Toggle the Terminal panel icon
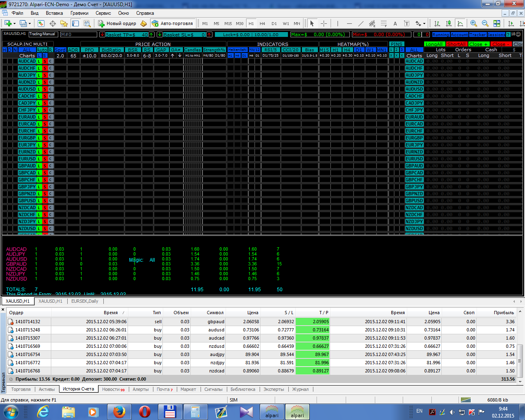 [75, 23]
